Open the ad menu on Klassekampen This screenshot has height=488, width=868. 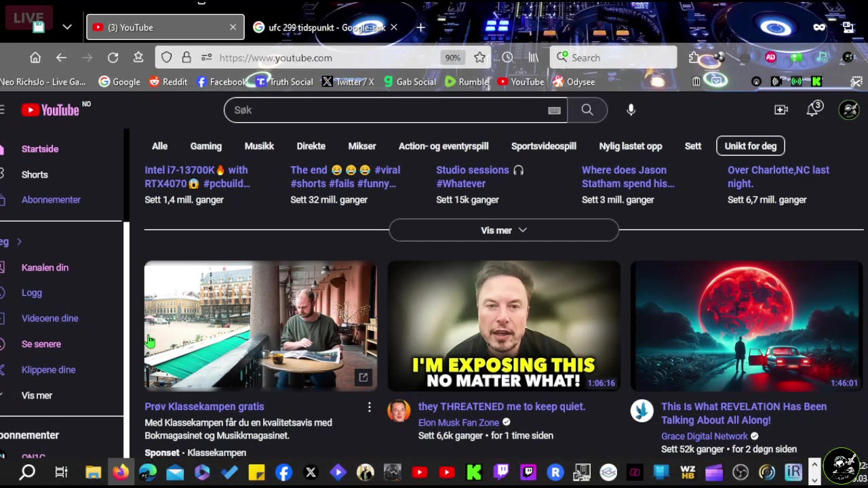pyautogui.click(x=369, y=407)
